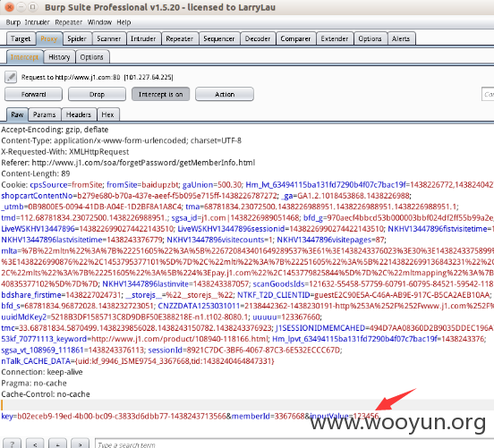Open the Decoder tab
494x448 pixels.
pos(258,38)
